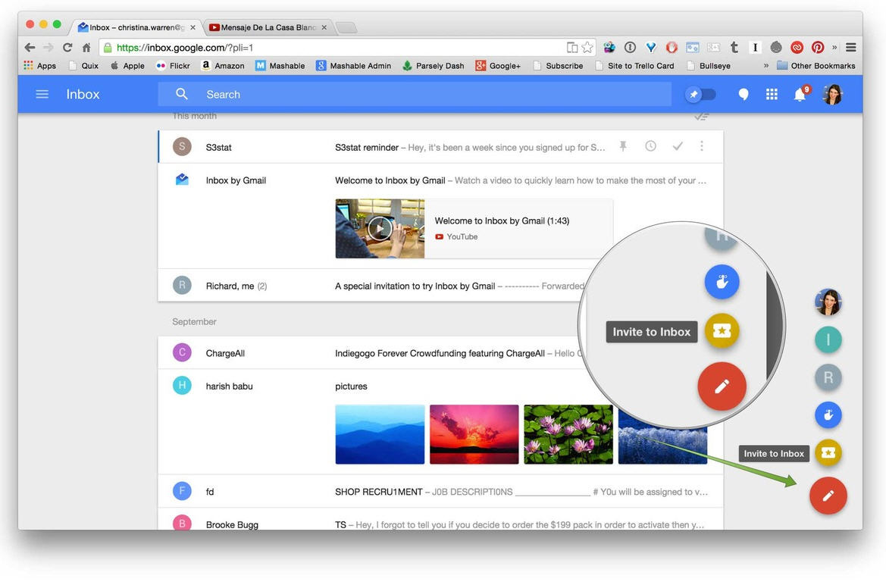Screen dimensions: 886x588
Task: Click the R avatar in the right sidebar
Action: 828,377
